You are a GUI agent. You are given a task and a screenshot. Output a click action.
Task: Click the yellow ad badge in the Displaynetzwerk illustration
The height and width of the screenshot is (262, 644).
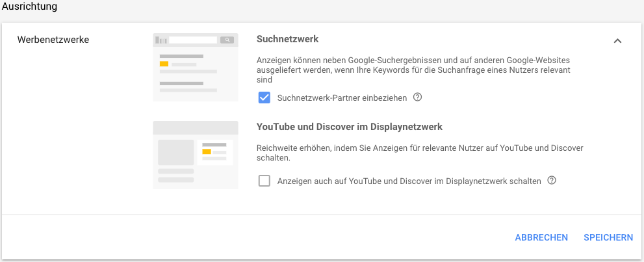click(207, 151)
